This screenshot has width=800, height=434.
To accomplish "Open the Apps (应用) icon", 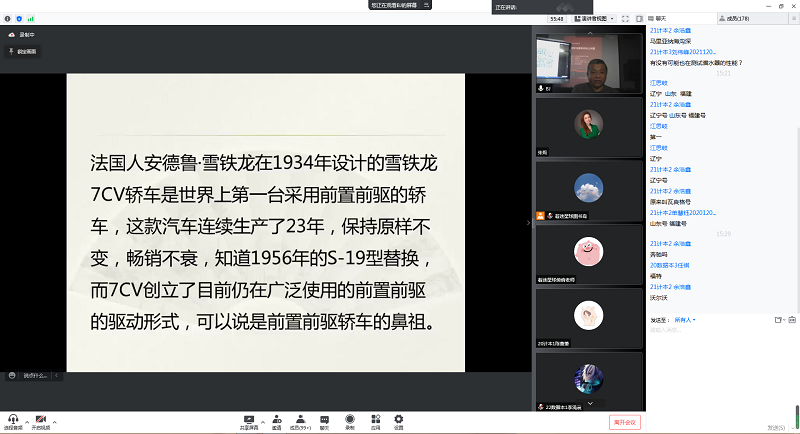I will (x=375, y=419).
